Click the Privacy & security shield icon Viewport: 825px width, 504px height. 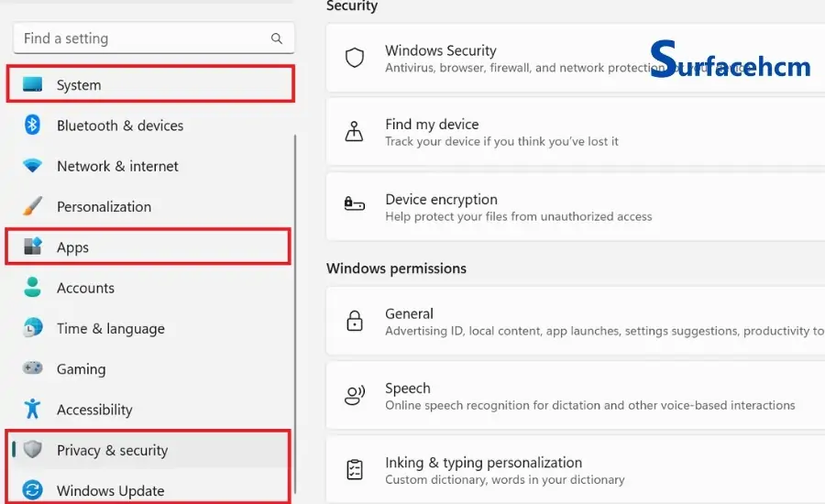click(33, 449)
